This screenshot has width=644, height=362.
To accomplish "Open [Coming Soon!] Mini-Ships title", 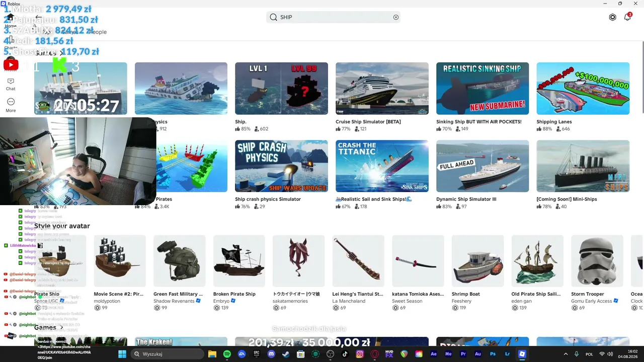I will click(x=566, y=199).
